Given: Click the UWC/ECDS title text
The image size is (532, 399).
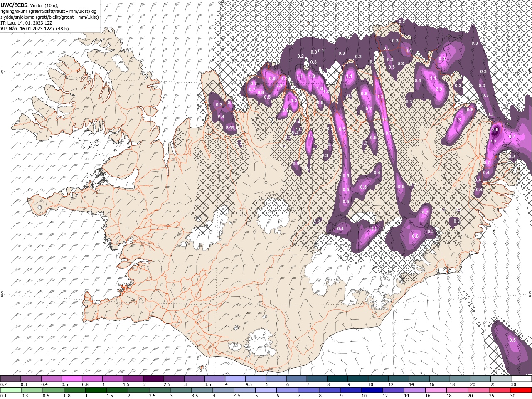Looking at the screenshot, I should (15, 5).
